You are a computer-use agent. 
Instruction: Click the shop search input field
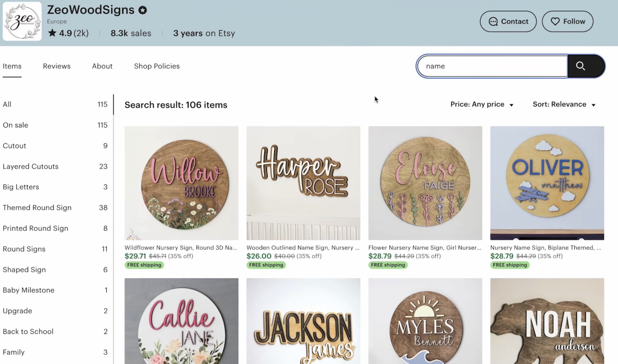click(x=492, y=66)
